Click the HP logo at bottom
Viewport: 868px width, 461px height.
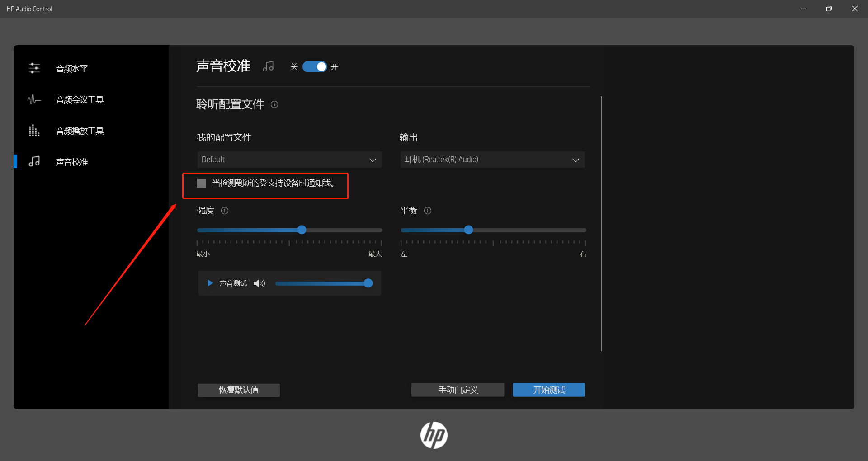tap(434, 435)
